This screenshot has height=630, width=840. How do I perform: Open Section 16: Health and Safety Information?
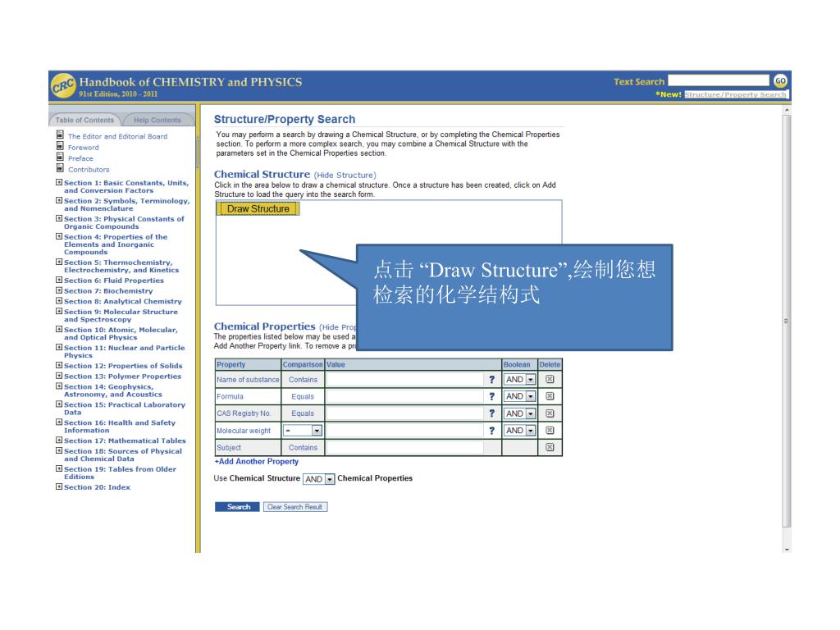point(120,427)
